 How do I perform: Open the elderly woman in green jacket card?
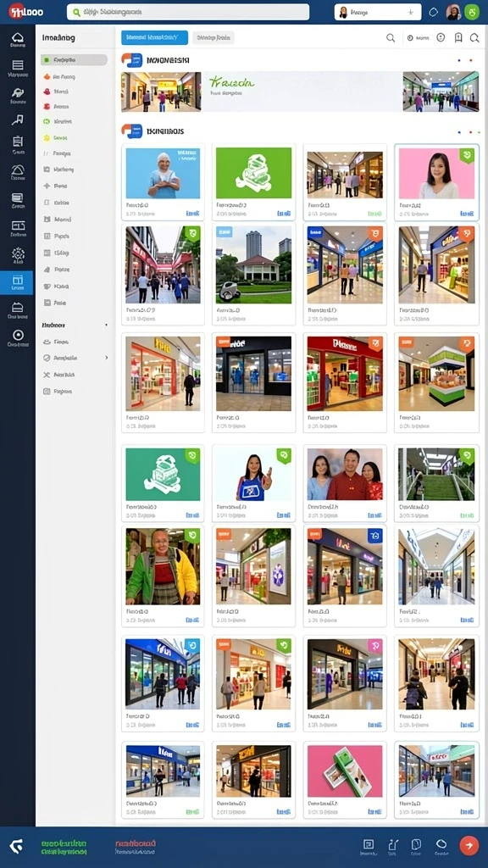click(163, 576)
